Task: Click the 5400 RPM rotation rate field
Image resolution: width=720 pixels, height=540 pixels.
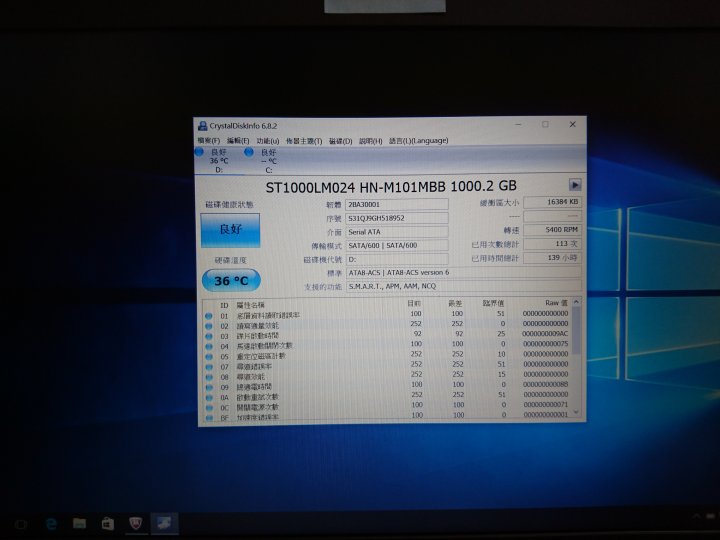Action: 552,230
